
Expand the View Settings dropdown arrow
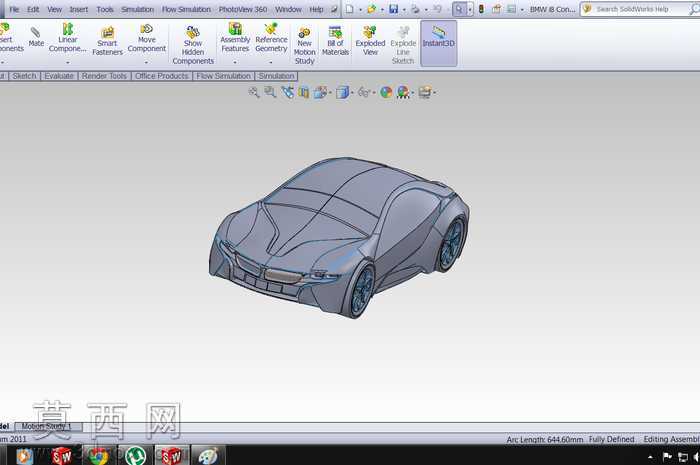[434, 93]
